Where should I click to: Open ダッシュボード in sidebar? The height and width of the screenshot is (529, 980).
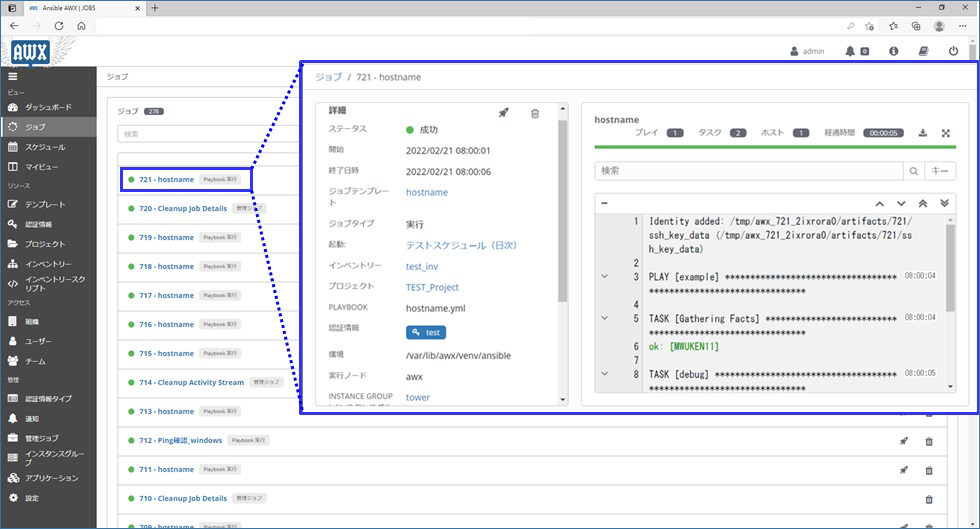coord(48,107)
